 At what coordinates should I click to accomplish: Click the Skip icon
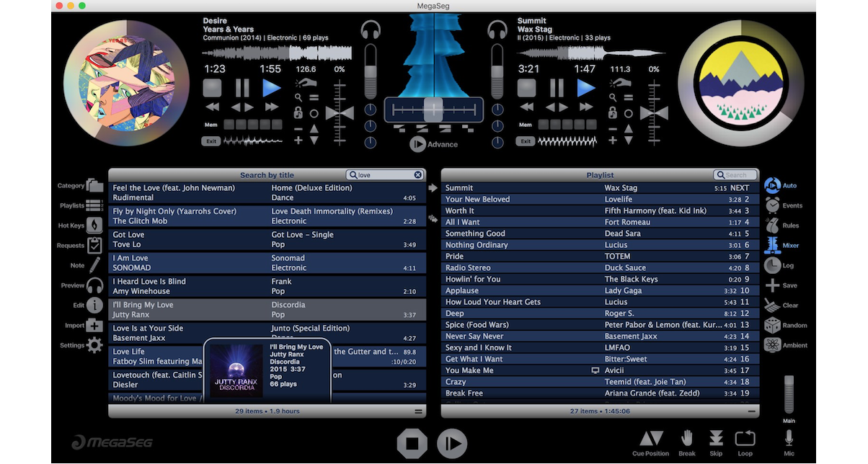[716, 439]
